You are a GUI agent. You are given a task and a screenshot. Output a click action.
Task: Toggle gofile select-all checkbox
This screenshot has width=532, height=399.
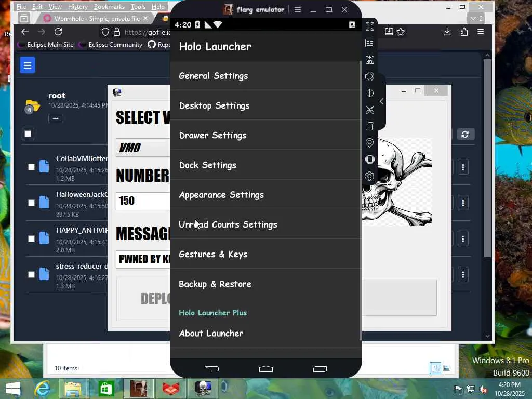click(28, 134)
